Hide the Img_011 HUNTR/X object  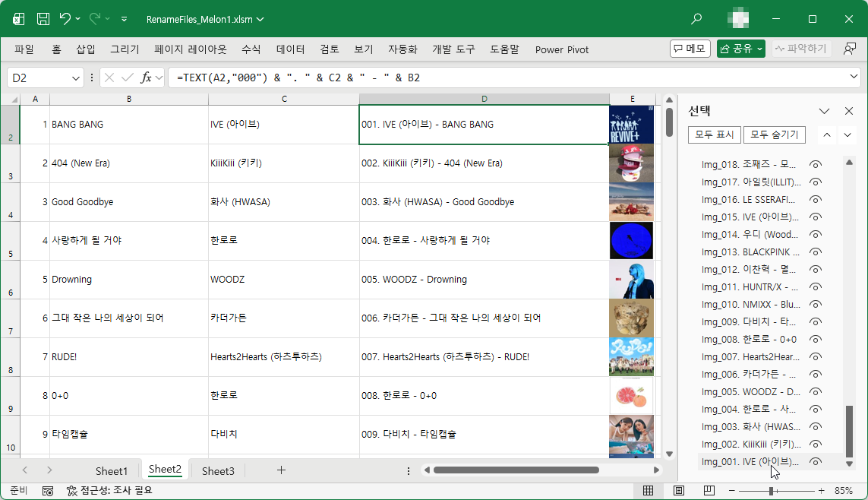point(816,286)
